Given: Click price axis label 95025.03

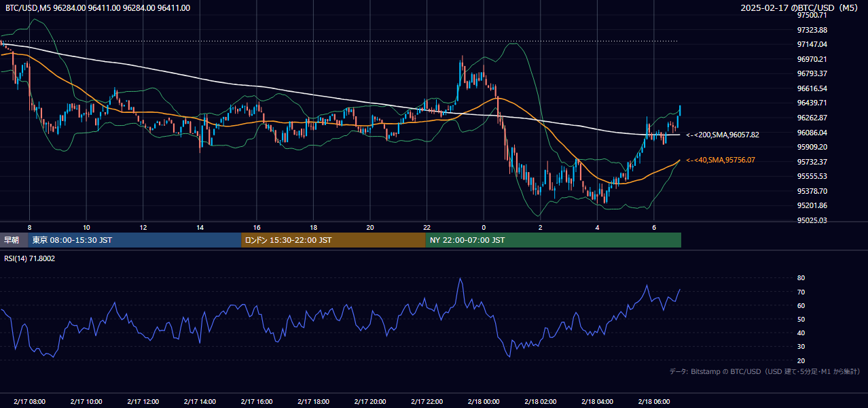Looking at the screenshot, I should (x=812, y=220).
